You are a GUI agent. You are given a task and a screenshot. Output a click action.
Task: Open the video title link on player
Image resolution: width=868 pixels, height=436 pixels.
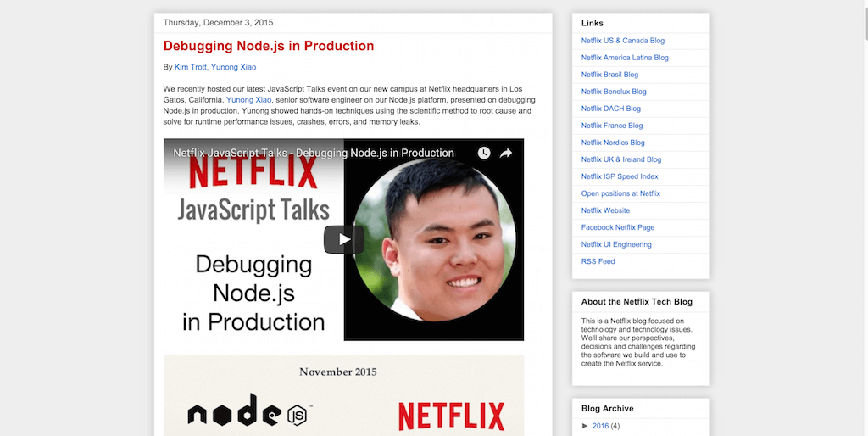[314, 153]
